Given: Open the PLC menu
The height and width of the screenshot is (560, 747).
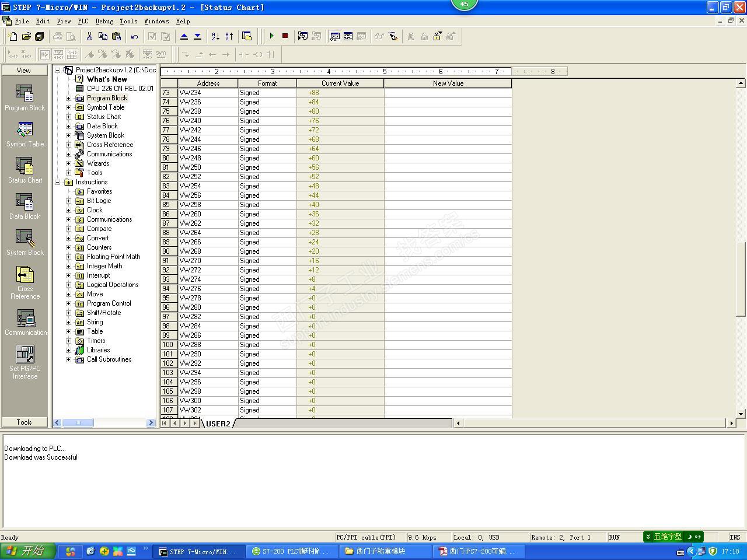Looking at the screenshot, I should (x=83, y=21).
